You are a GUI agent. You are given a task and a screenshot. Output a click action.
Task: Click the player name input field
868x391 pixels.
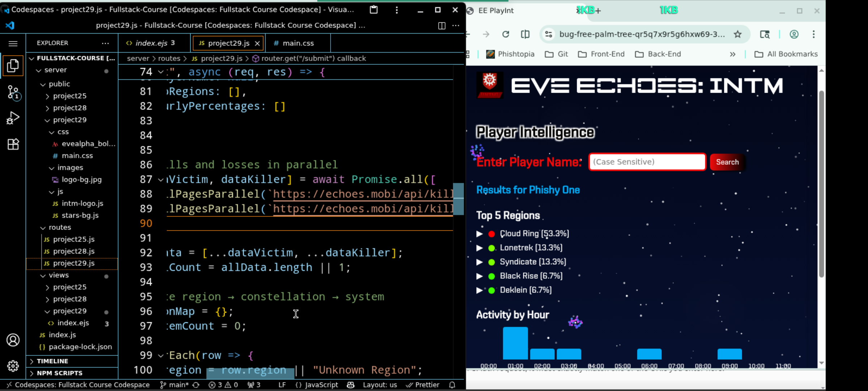click(647, 162)
